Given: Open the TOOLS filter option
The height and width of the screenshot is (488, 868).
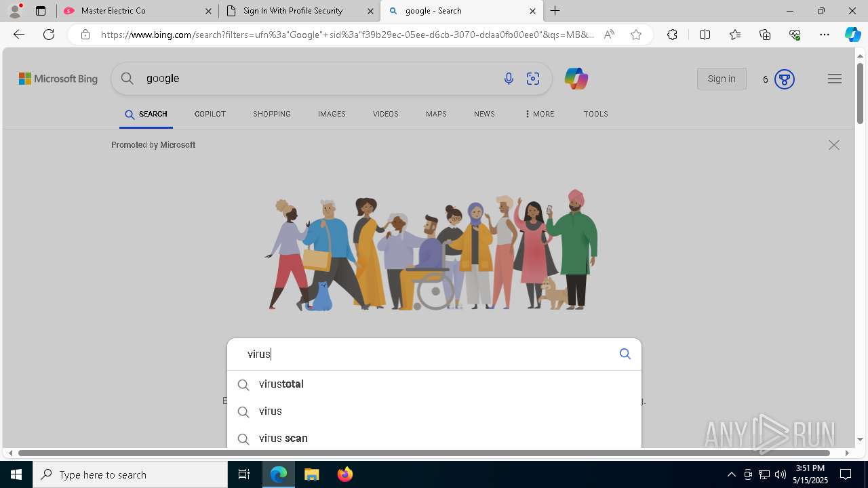Looking at the screenshot, I should coord(595,114).
